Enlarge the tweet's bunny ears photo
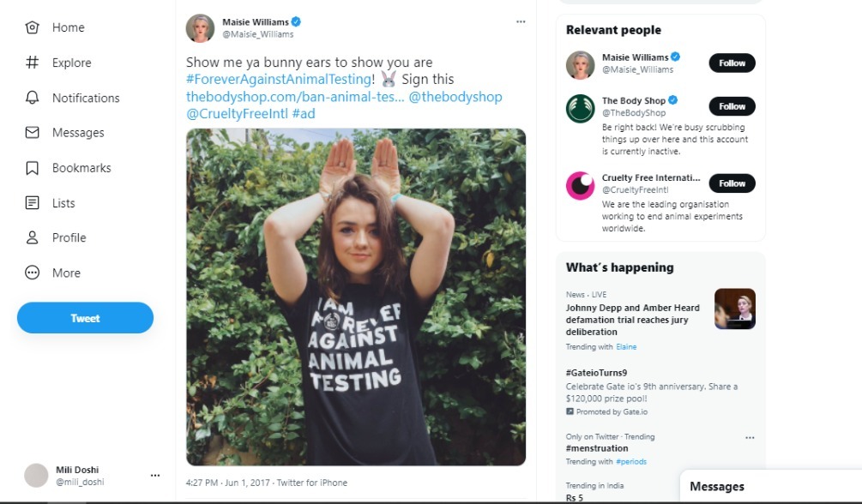Screen dimensions: 862x504 (x=356, y=297)
